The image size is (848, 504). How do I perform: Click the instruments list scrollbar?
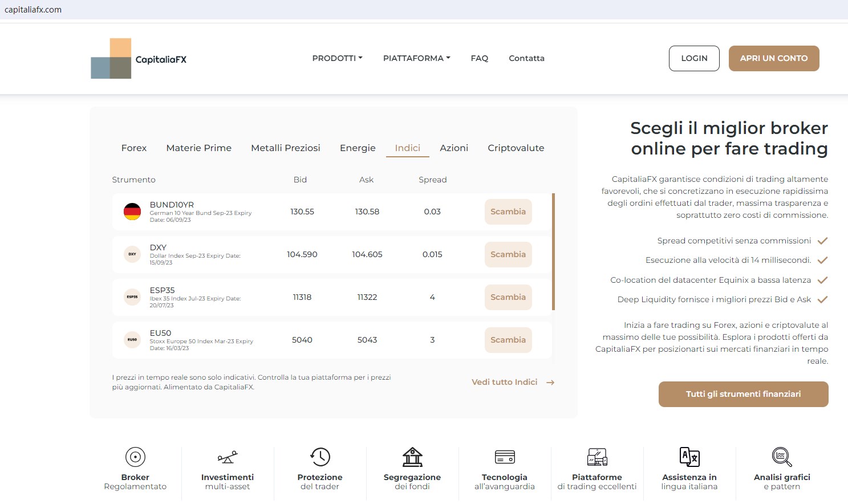tap(553, 251)
